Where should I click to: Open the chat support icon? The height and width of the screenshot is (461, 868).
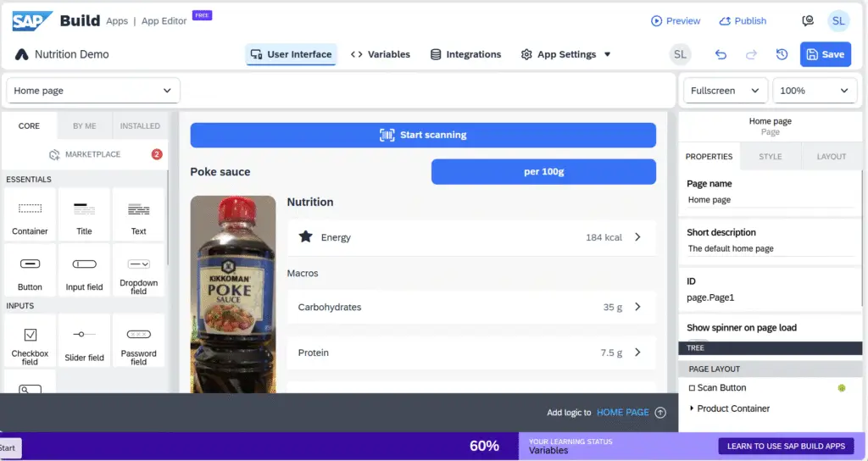808,21
